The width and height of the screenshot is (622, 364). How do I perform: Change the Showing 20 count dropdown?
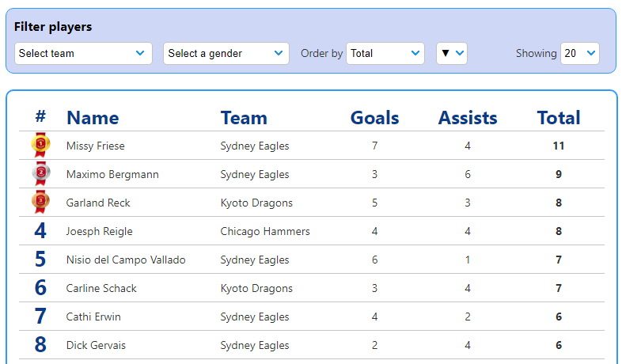580,53
